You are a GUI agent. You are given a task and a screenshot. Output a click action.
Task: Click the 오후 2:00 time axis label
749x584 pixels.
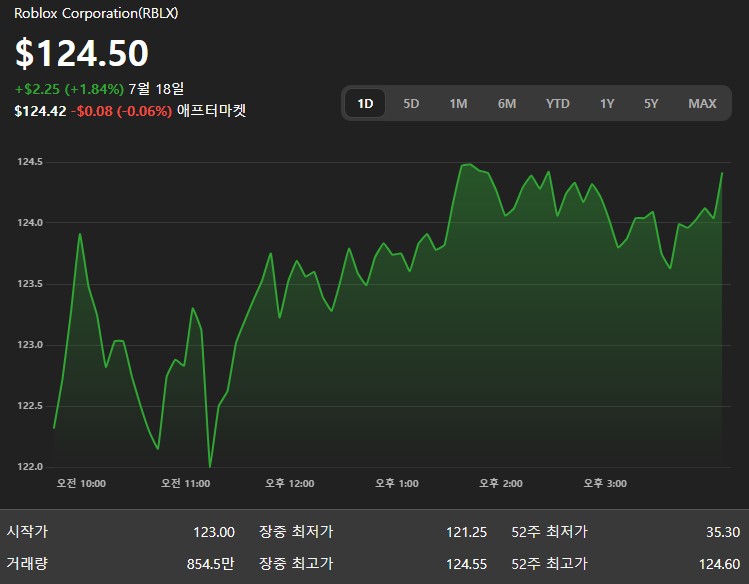coord(501,483)
